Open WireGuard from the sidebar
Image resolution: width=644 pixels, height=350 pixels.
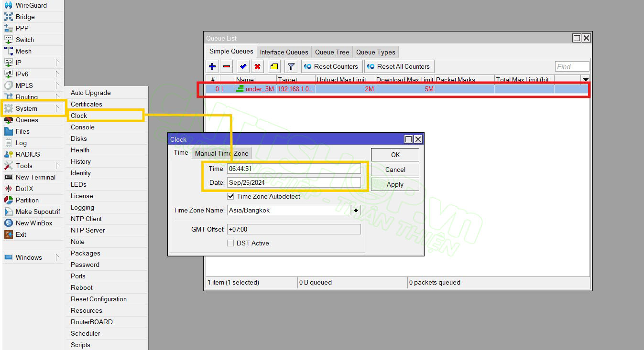(31, 5)
